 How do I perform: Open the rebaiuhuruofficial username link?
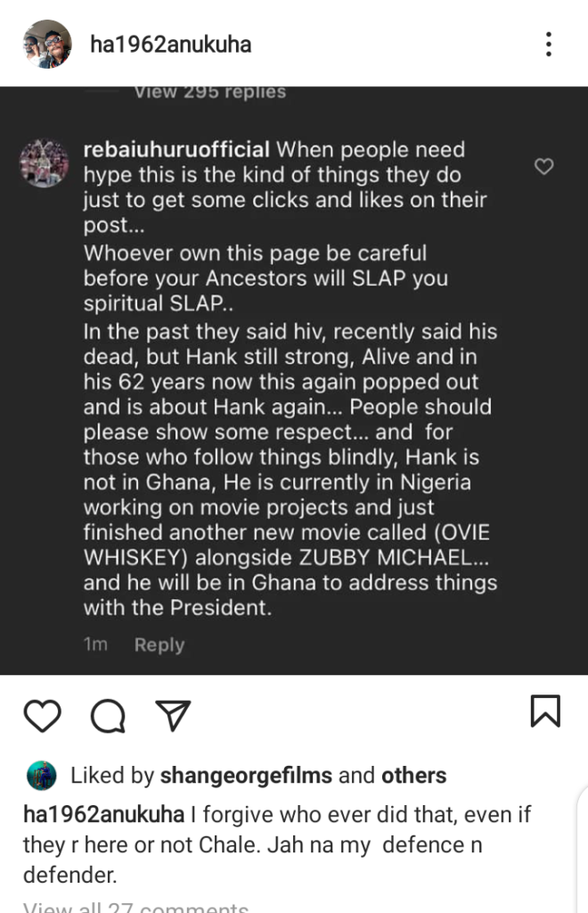click(176, 150)
